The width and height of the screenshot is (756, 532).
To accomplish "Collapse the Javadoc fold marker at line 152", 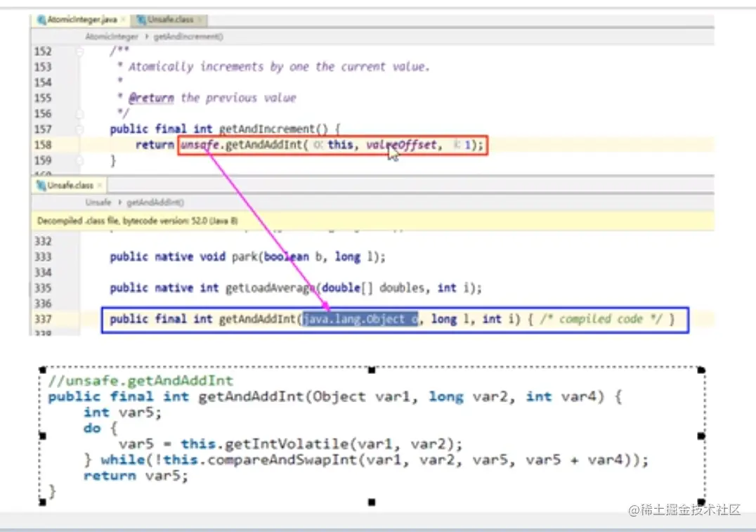I will [x=80, y=51].
